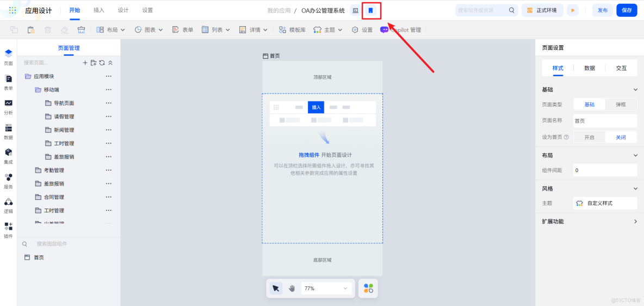The height and width of the screenshot is (306, 644).
Task: Turn 设为首页 to 关闭
Action: (621, 137)
